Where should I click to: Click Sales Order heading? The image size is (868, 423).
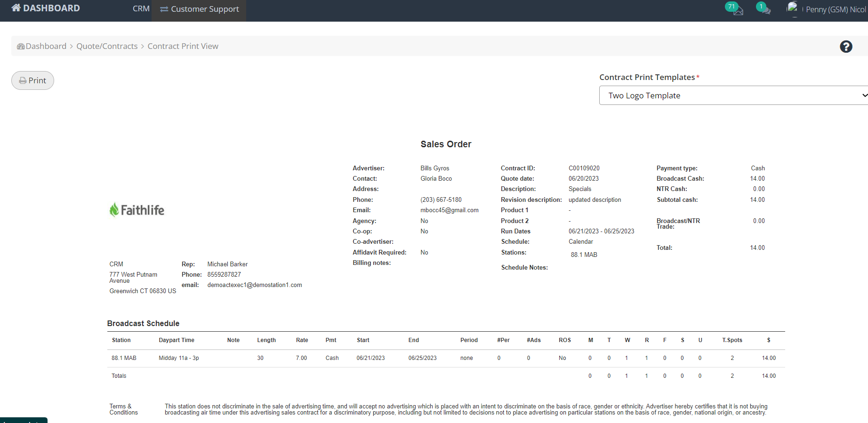[x=446, y=144]
